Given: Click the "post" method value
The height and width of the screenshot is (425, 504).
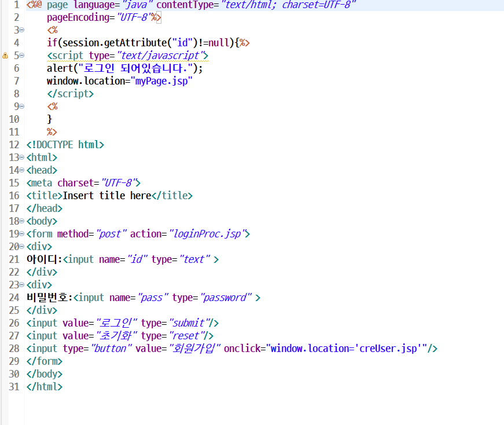Looking at the screenshot, I should click(x=111, y=234).
